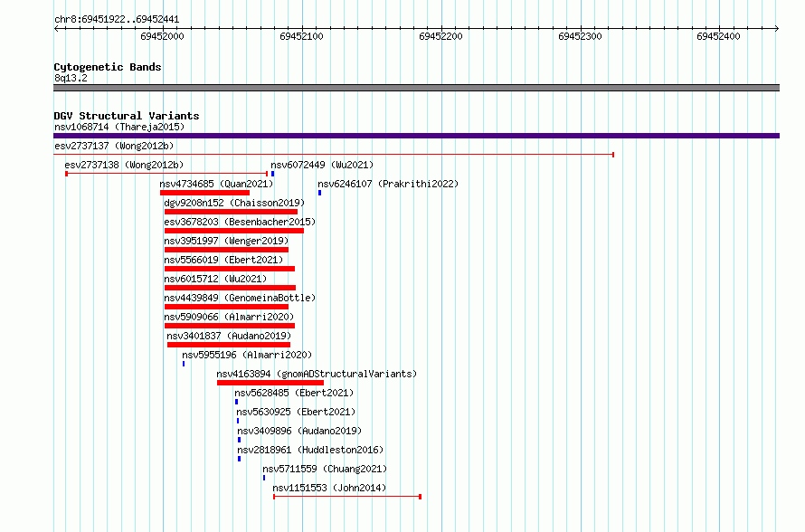Image resolution: width=805 pixels, height=532 pixels.
Task: Select nsv4439849 (GenomeinaBottle) label
Action: point(240,298)
